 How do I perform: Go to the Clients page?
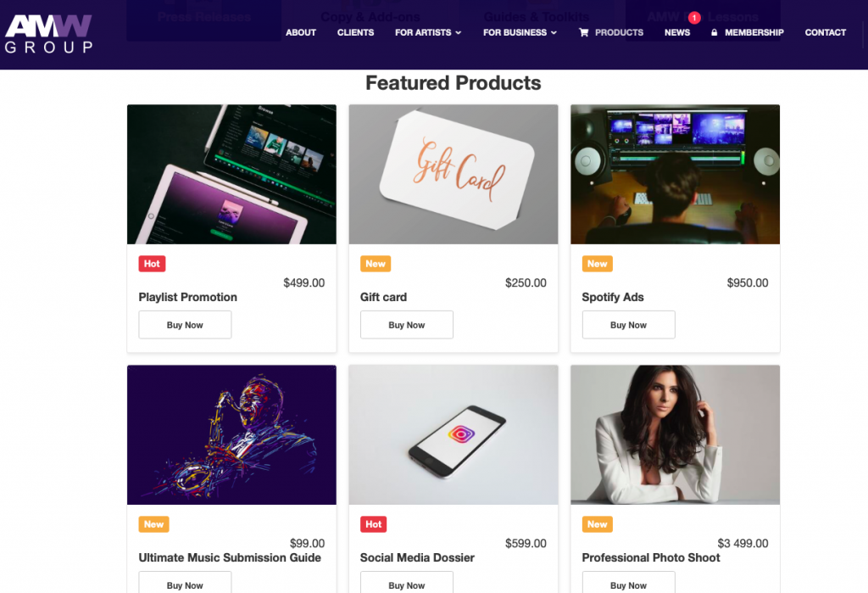355,32
